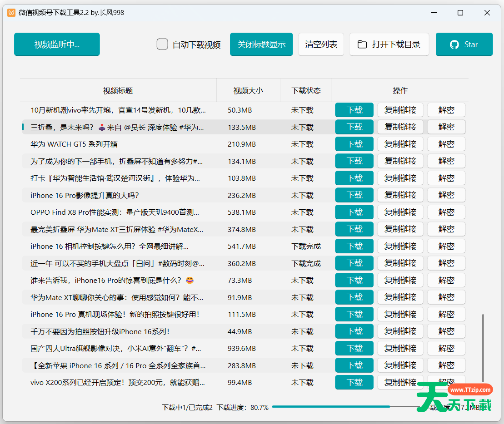
Task: Decrypt the OPPO Find X8 Pro video
Action: pos(446,212)
